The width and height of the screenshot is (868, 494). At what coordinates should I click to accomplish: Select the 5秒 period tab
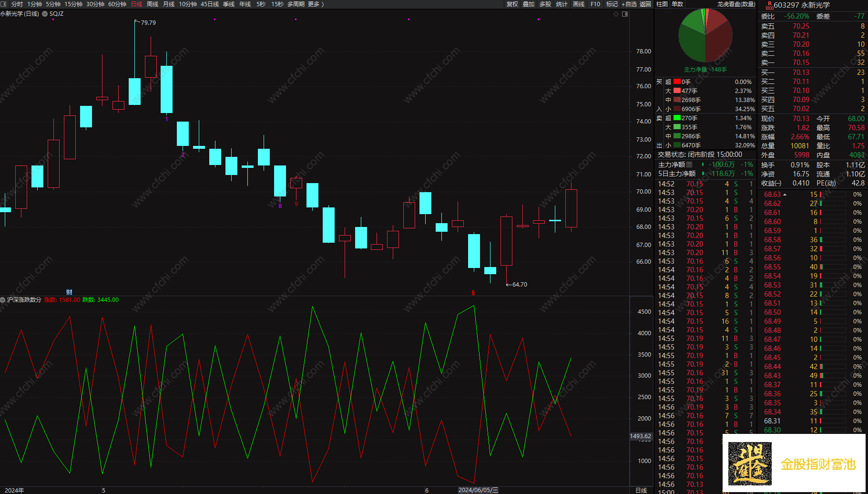point(261,4)
